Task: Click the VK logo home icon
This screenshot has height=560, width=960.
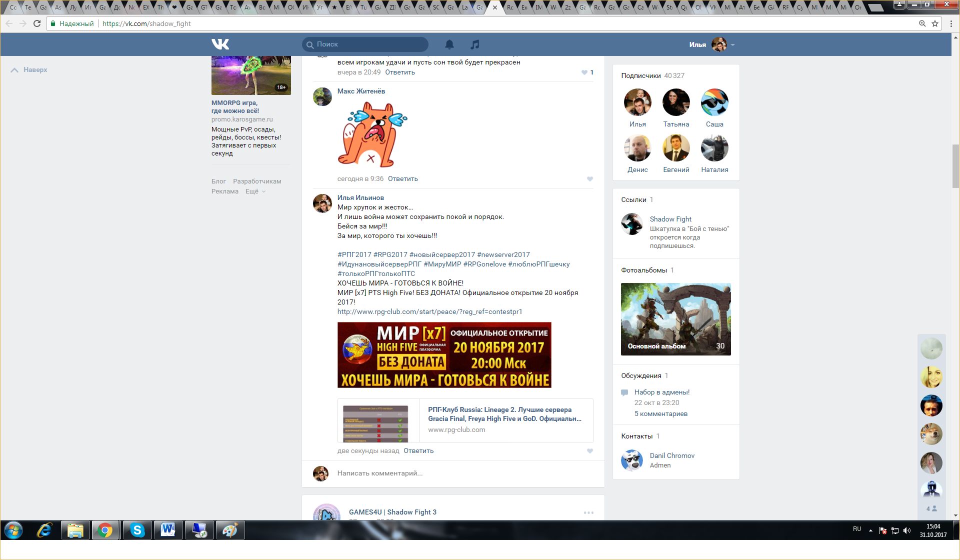Action: click(220, 44)
